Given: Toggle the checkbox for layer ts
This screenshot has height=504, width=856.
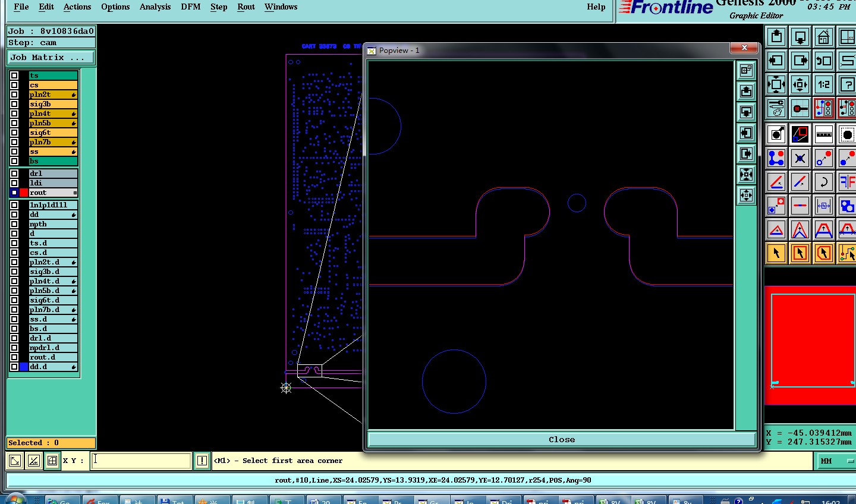Looking at the screenshot, I should click(14, 75).
